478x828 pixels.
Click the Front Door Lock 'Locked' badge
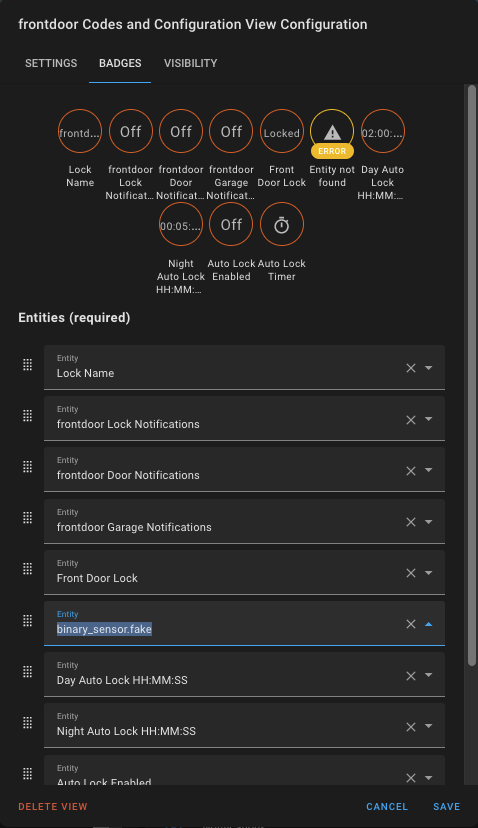pos(282,131)
